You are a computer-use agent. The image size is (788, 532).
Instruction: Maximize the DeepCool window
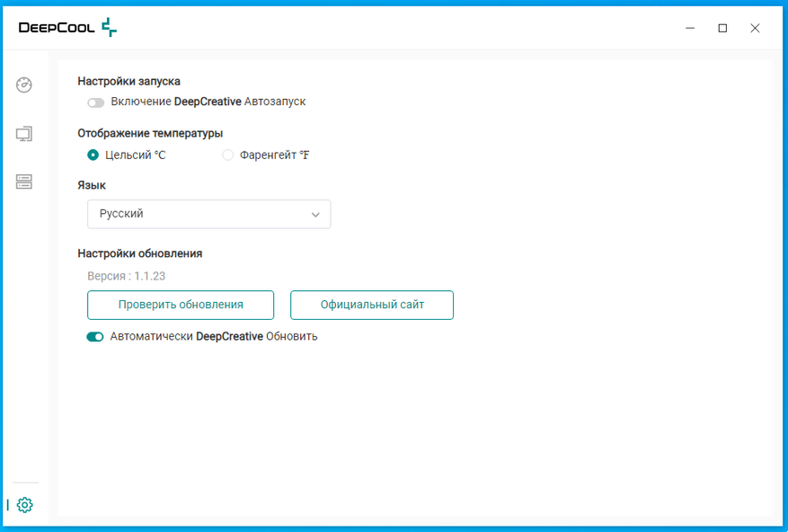(722, 28)
